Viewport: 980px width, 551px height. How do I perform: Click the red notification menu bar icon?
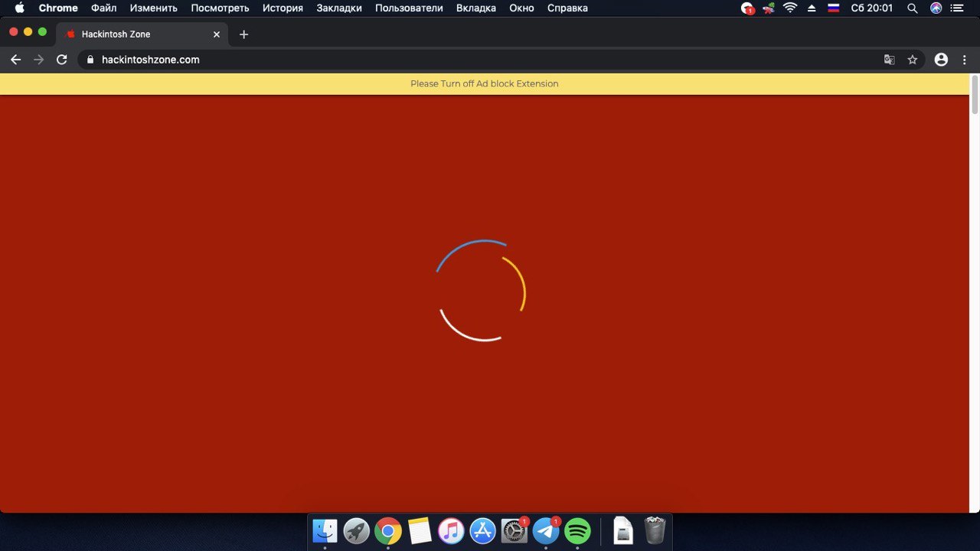pos(748,8)
